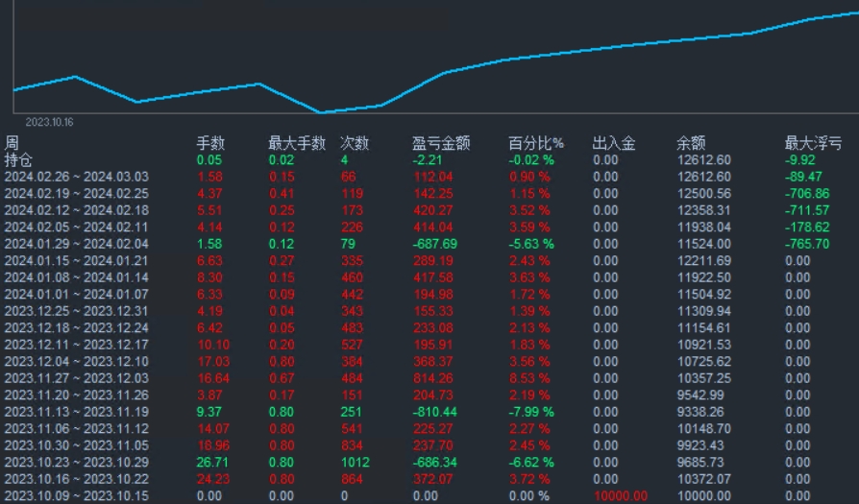Click the 最大手数 column header
This screenshot has height=504, width=859.
[297, 143]
